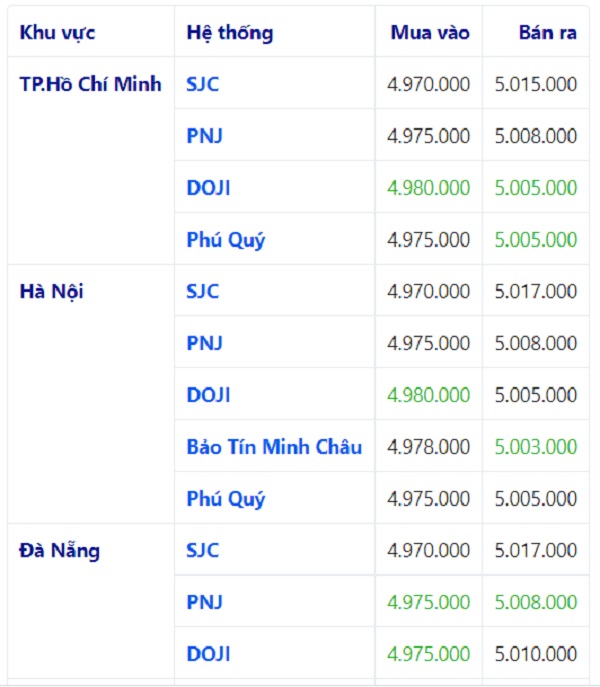Click the PNJ link in TP.Hồ Chí Minh section
600x687 pixels.
204,136
